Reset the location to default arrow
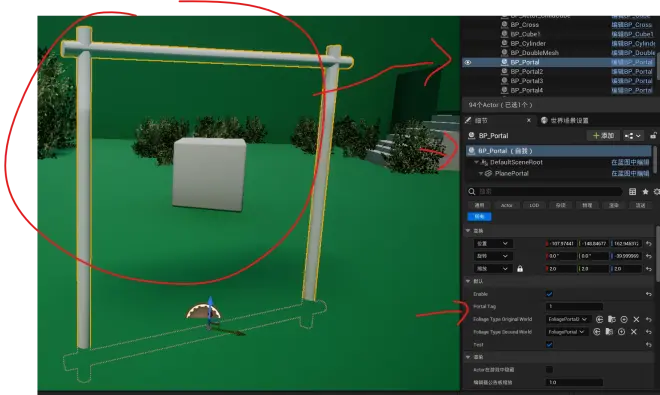 pos(649,244)
